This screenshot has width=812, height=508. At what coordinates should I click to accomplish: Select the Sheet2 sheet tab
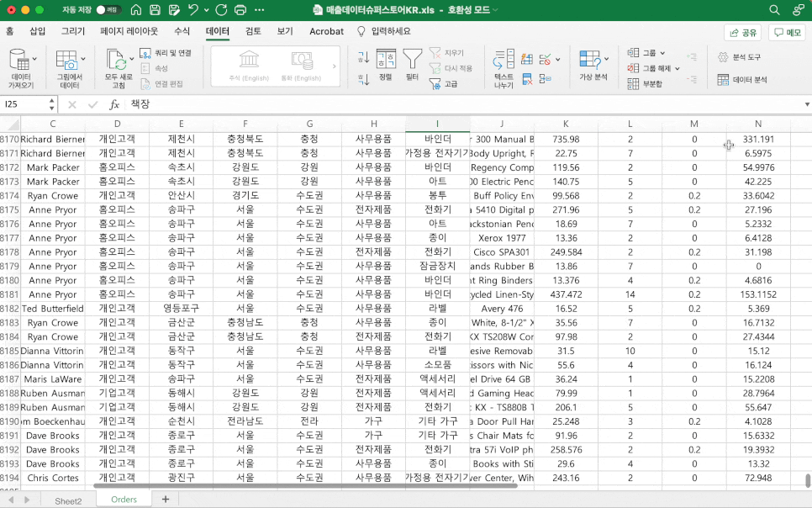[67, 500]
